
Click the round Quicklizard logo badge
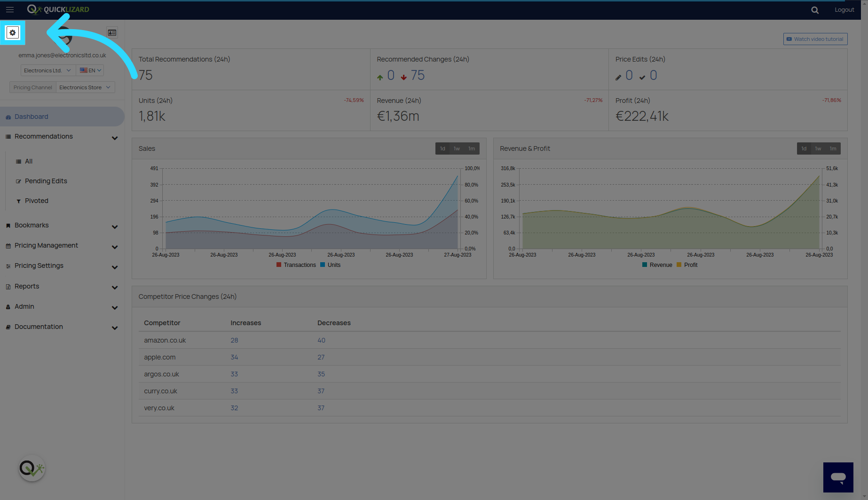(32, 469)
